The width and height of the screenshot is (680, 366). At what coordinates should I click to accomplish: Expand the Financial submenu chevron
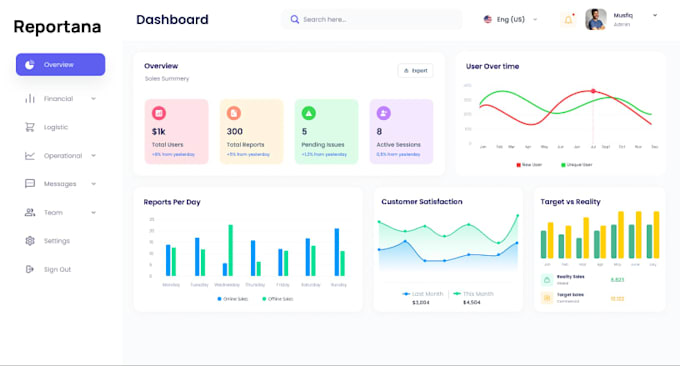click(x=93, y=99)
